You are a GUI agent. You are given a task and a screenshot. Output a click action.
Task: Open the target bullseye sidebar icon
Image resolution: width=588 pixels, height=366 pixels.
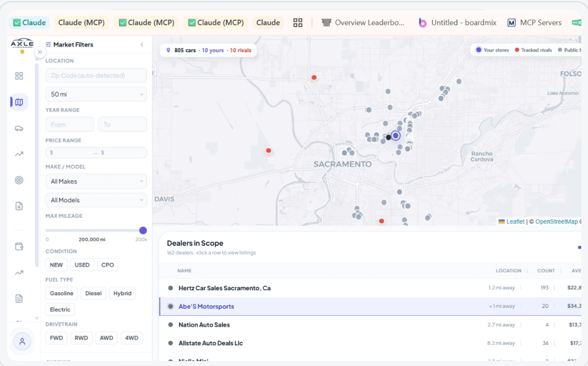tap(19, 180)
